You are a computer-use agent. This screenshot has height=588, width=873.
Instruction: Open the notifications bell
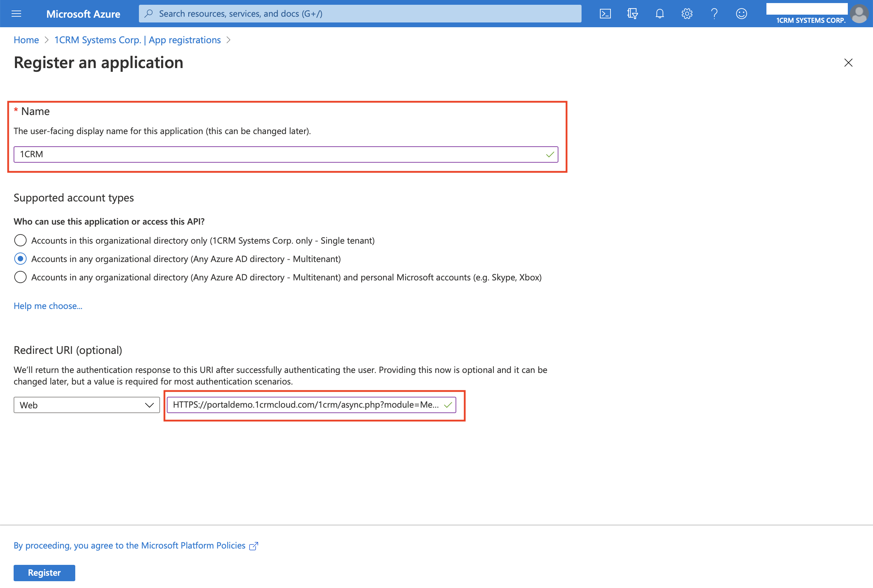point(660,14)
